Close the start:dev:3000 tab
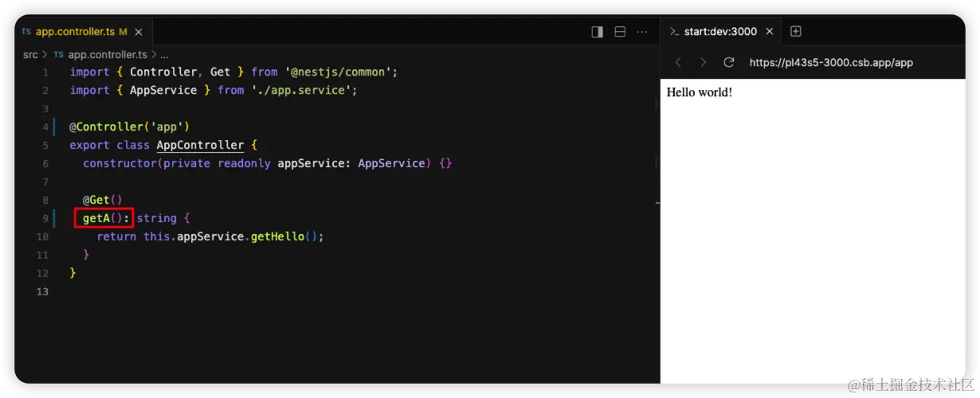Image resolution: width=980 pixels, height=398 pixels. (770, 32)
